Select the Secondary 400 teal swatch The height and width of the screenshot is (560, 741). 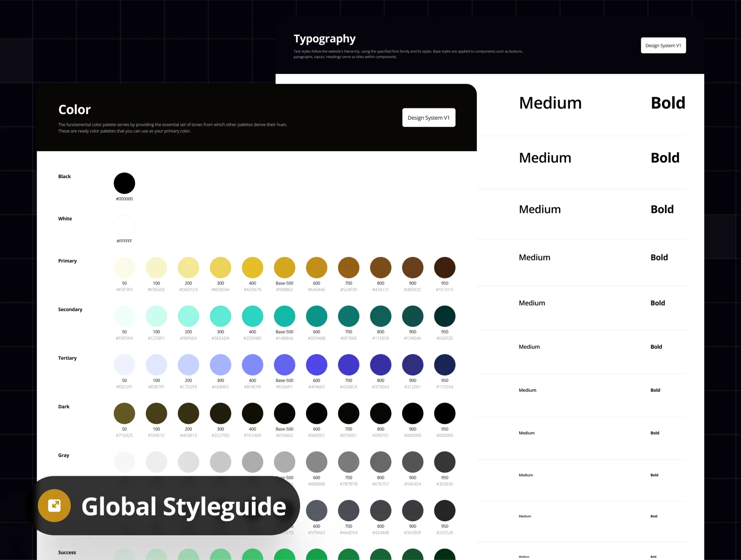tap(252, 316)
